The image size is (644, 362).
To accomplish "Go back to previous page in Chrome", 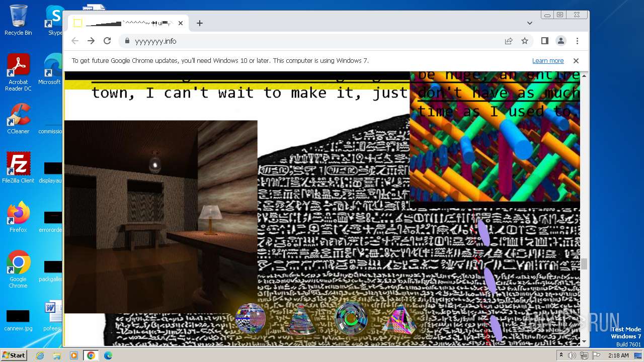I will (75, 41).
